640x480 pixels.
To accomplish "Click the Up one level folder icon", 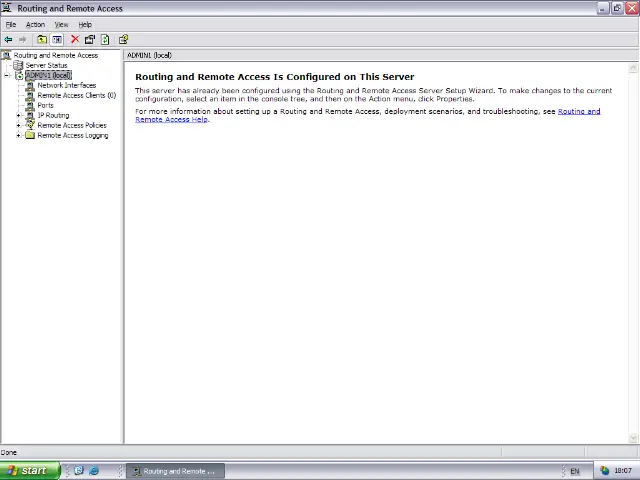I will pos(42,39).
